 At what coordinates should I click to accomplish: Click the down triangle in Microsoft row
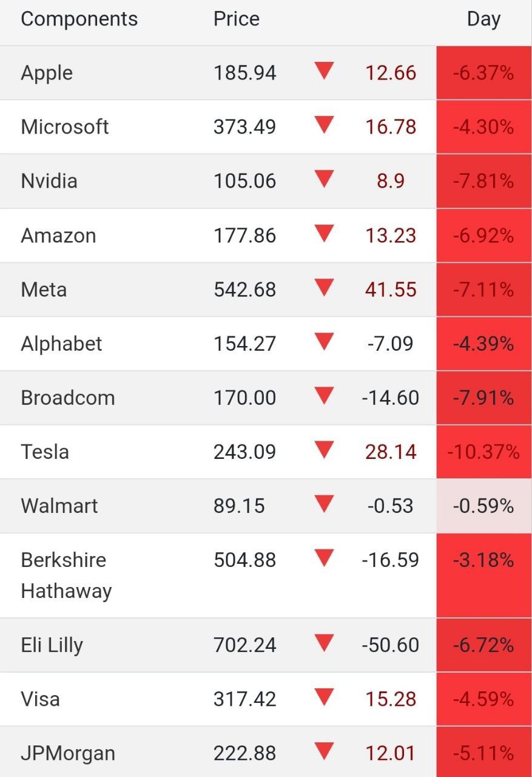click(325, 125)
